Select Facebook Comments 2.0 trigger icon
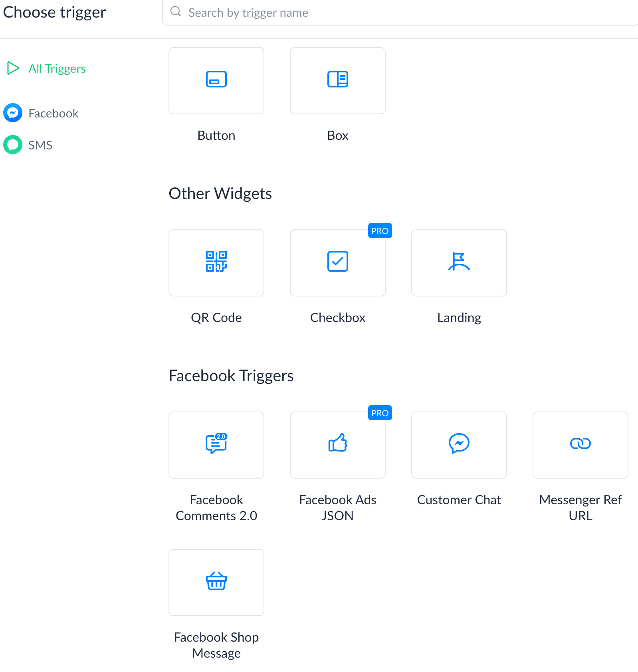The image size is (638, 672). tap(216, 443)
